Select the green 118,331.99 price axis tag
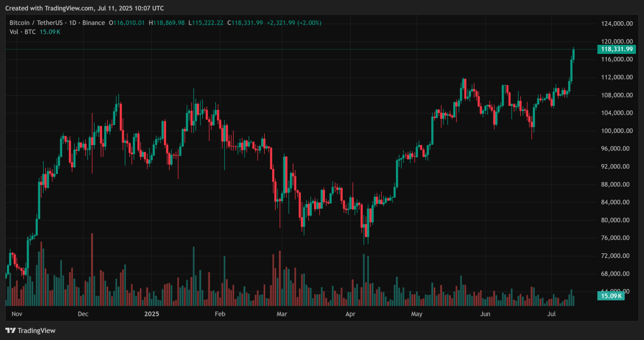This screenshot has width=644, height=340. tap(616, 49)
